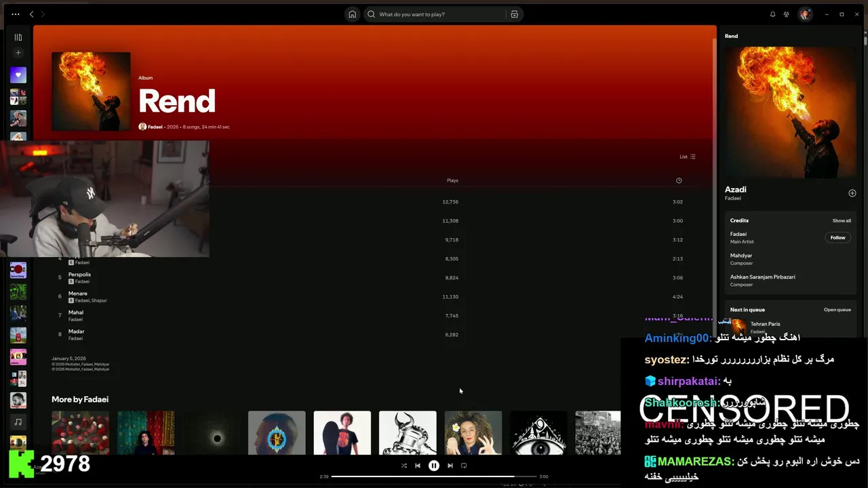Go back with the left arrow
Viewport: 868px width, 488px height.
[x=31, y=14]
